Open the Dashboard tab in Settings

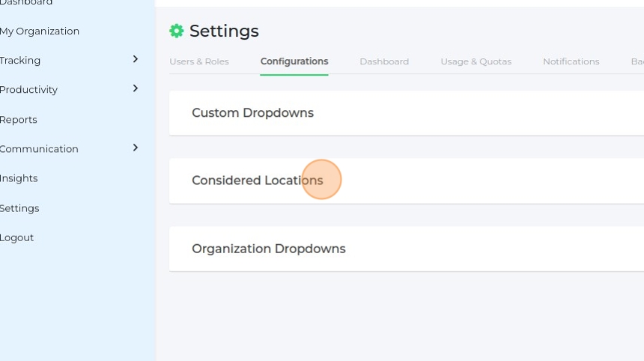[x=384, y=61]
